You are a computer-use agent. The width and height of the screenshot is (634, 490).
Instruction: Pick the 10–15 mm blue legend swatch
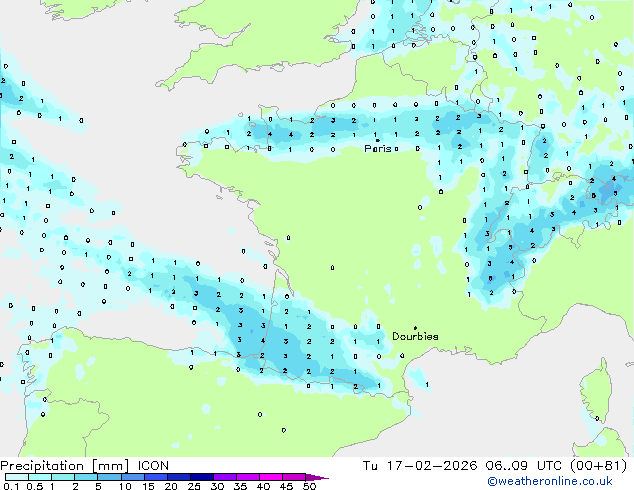(x=132, y=477)
